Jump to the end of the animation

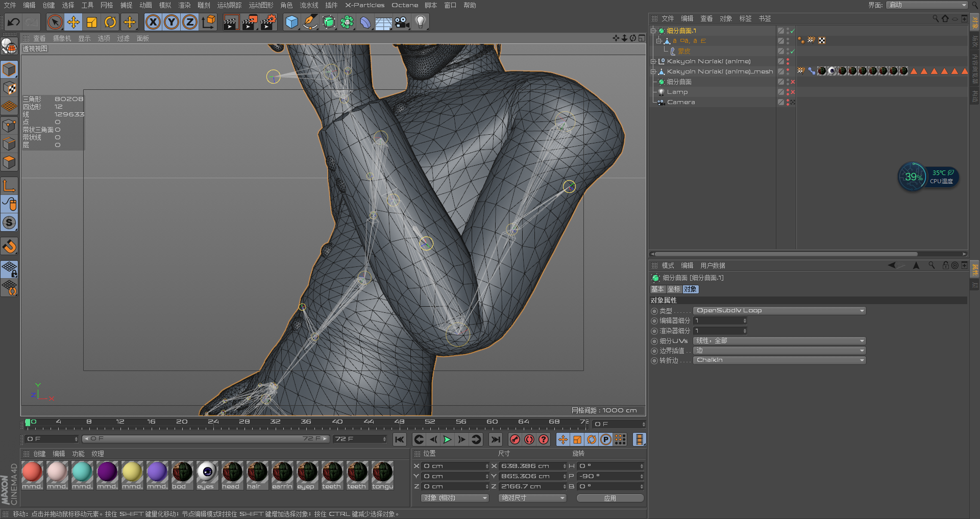pyautogui.click(x=495, y=439)
